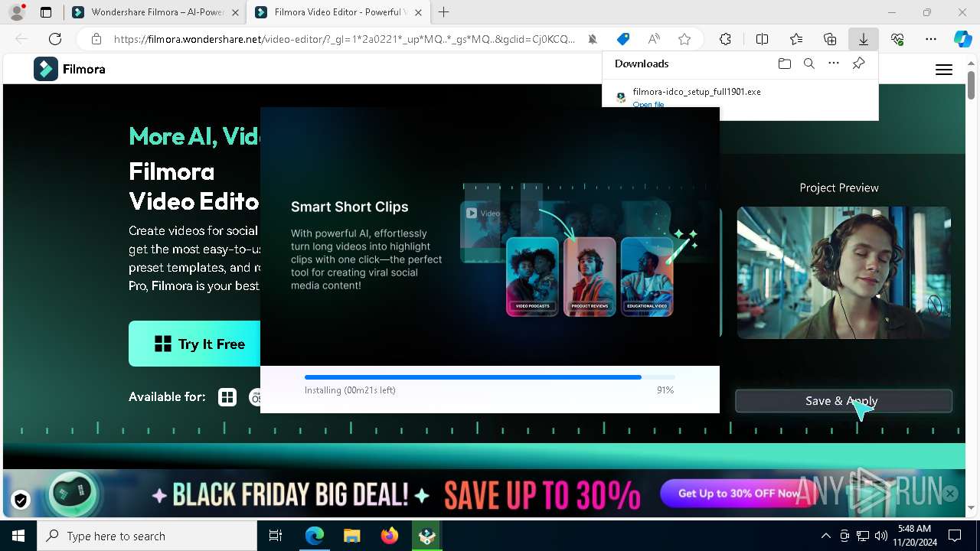Viewport: 980px width, 551px height.
Task: Pin the Downloads panel
Action: coord(858,64)
